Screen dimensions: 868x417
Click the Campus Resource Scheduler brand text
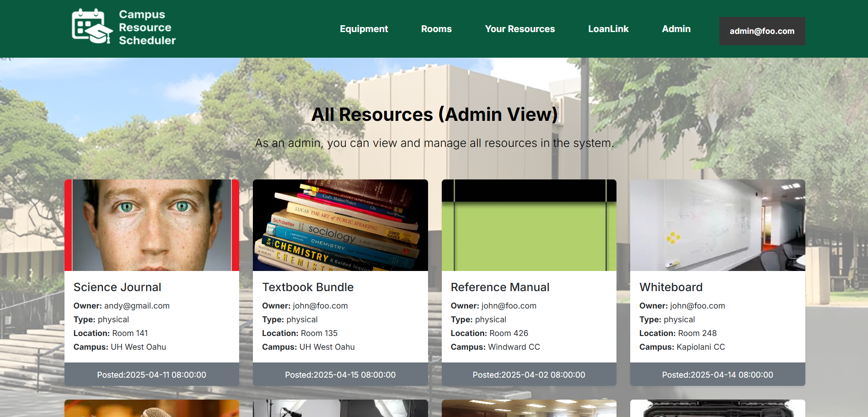(x=147, y=27)
